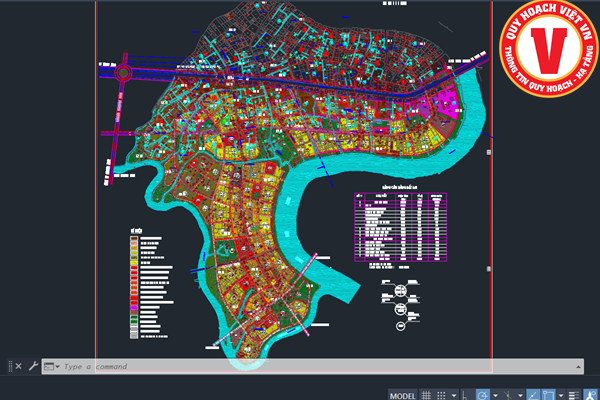This screenshot has height=400, width=600.
Task: Click the 2D object snap icon
Action: click(548, 393)
